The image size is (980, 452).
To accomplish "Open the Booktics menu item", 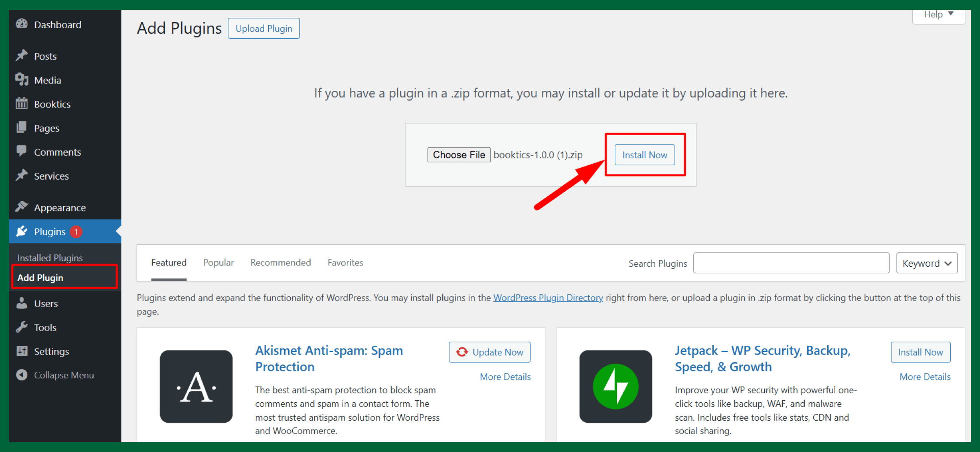I will [65, 104].
